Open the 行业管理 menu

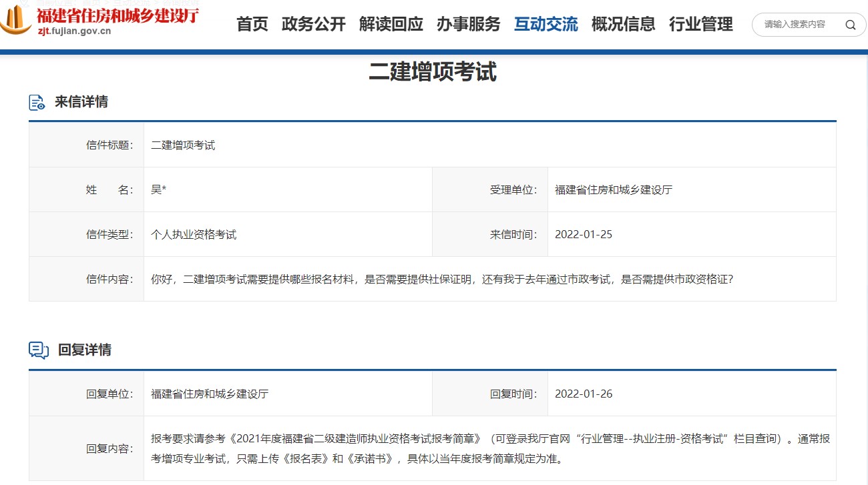(x=700, y=24)
